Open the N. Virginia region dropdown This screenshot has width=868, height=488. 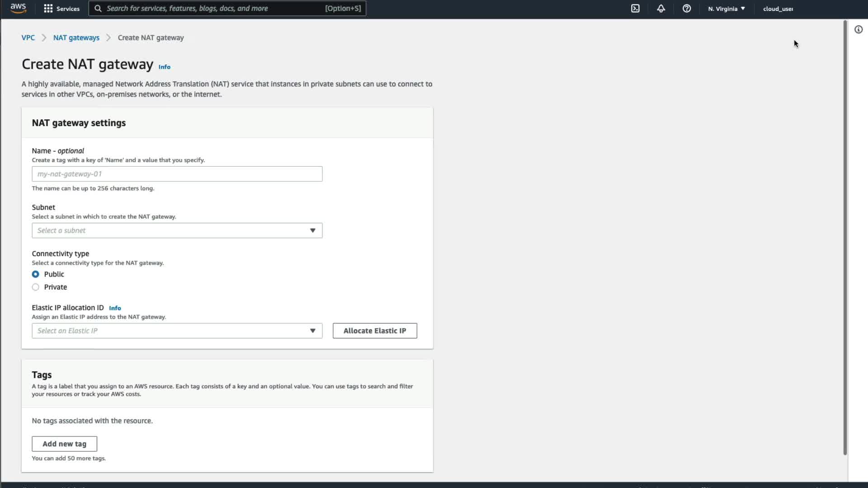click(x=726, y=9)
